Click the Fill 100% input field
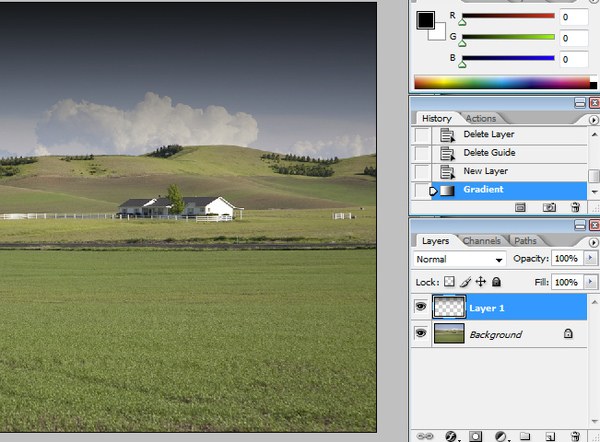 point(567,282)
